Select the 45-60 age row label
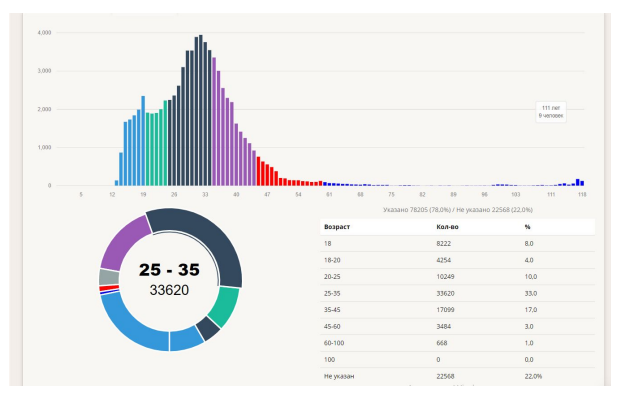This screenshot has height=405, width=623. 332,326
